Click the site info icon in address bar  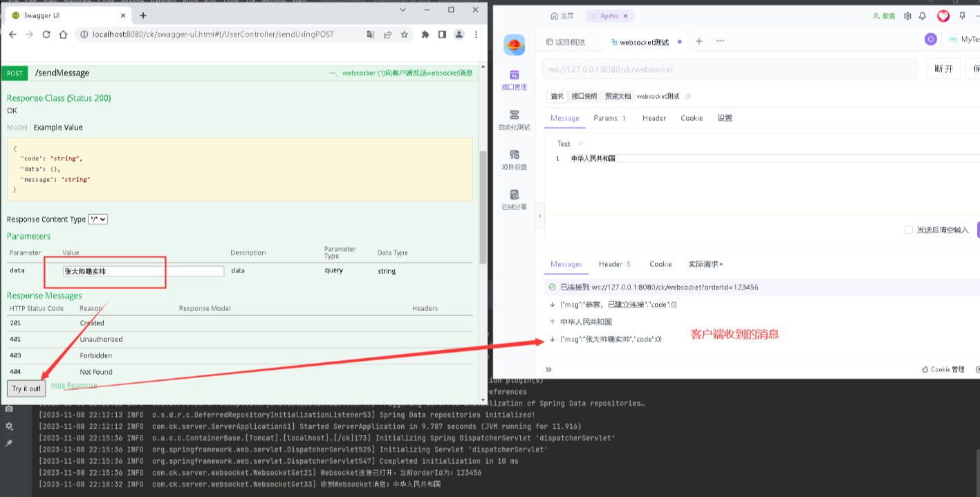pyautogui.click(x=84, y=35)
